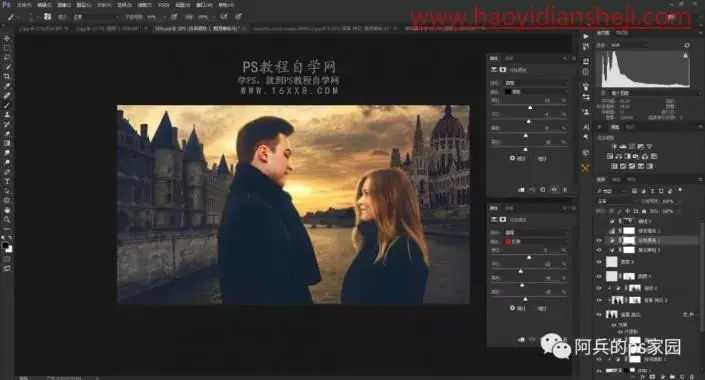The width and height of the screenshot is (705, 380).
Task: Select the Lasso tool
Action: (x=7, y=58)
